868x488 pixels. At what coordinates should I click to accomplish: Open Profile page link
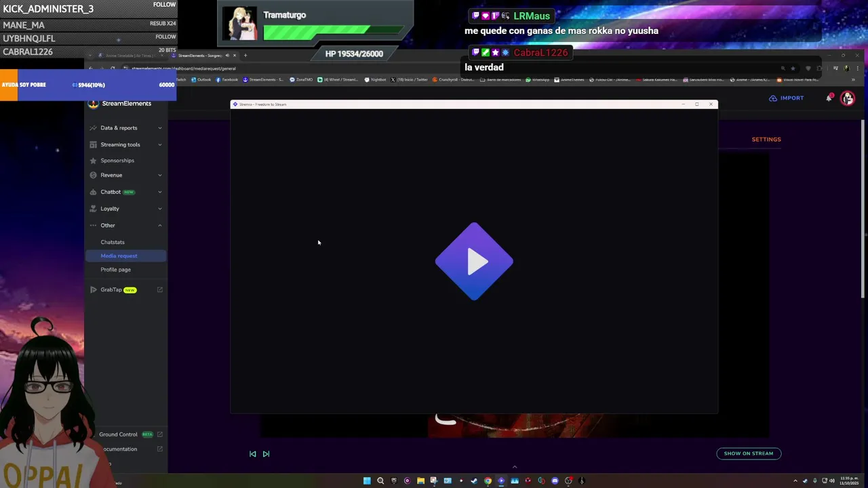[116, 270]
